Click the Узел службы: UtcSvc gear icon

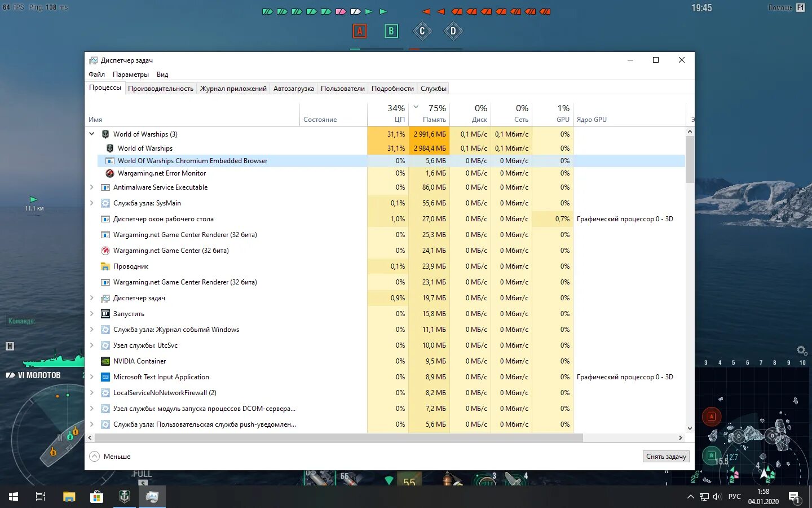tap(105, 345)
